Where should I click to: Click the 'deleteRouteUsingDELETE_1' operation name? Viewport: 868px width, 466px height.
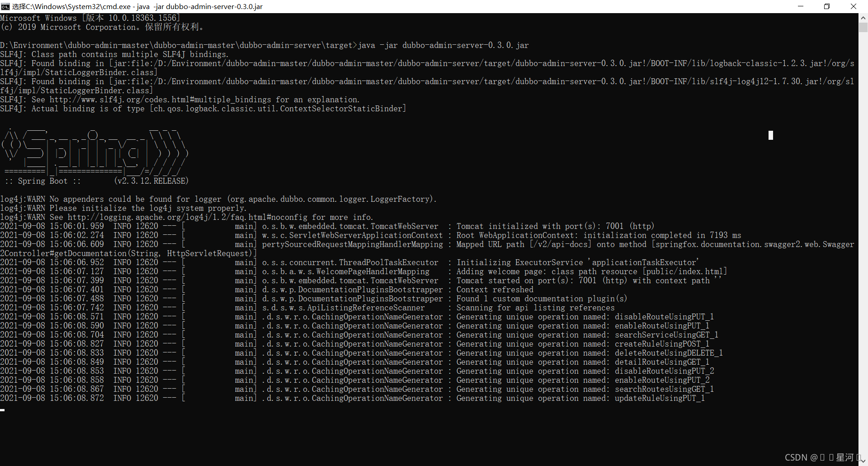pos(669,353)
